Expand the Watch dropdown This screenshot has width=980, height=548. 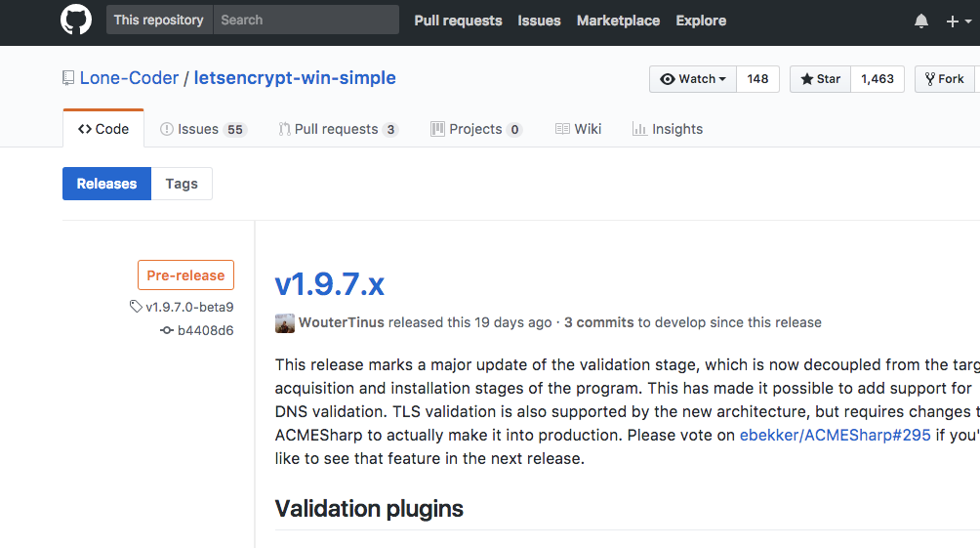[x=693, y=79]
